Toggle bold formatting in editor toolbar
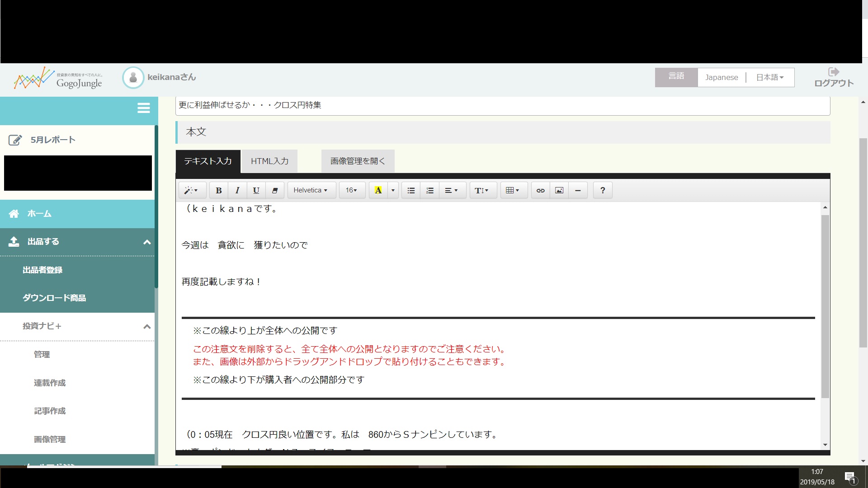868x488 pixels. [219, 190]
